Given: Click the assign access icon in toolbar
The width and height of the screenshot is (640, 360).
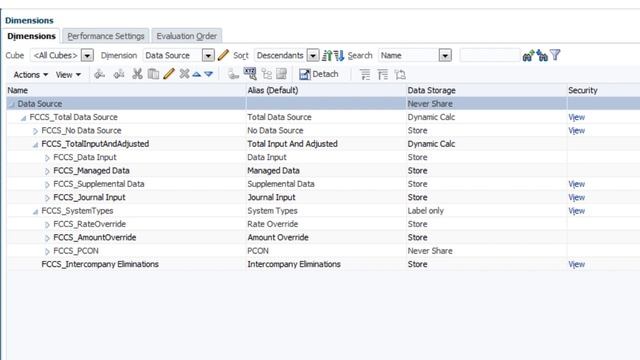Looking at the screenshot, I should [x=233, y=74].
